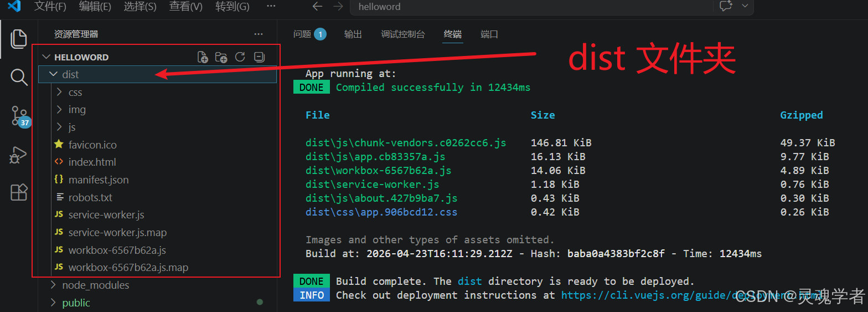The image size is (868, 312).
Task: Switch to the 终端 tab
Action: click(452, 34)
